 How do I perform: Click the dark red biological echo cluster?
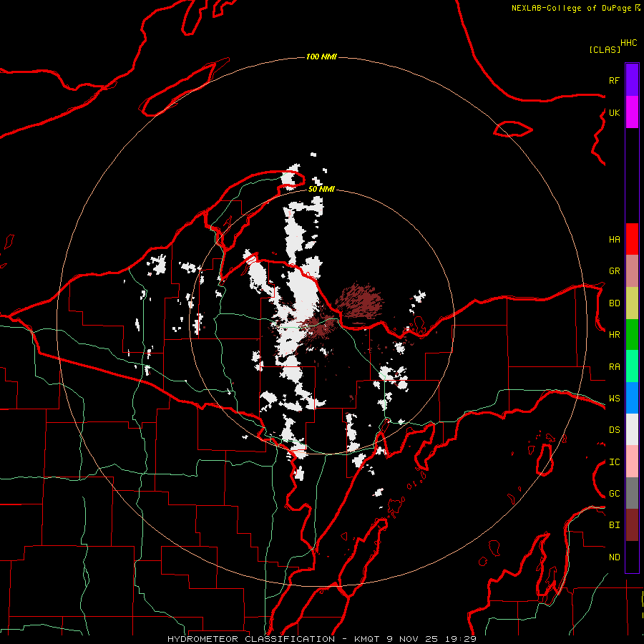pyautogui.click(x=359, y=301)
